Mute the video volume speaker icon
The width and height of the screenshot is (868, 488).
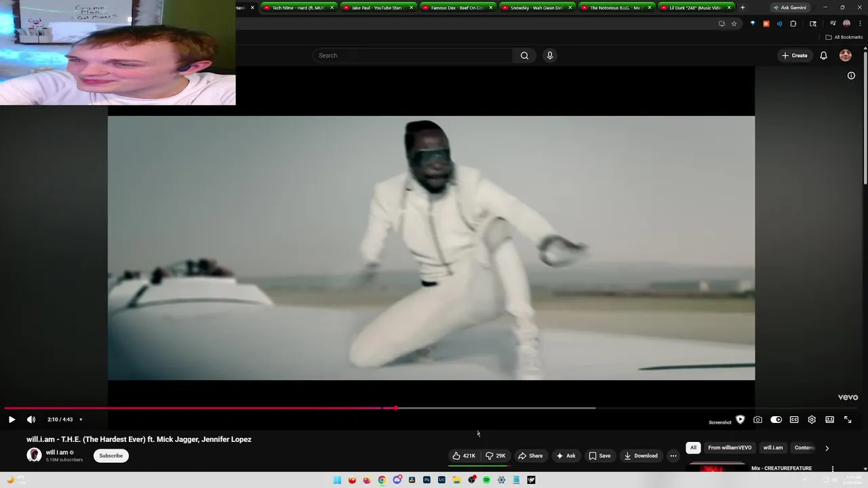click(x=31, y=420)
